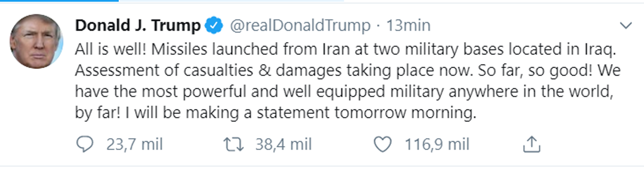Open the 13min timestamp permalink

coord(409,25)
